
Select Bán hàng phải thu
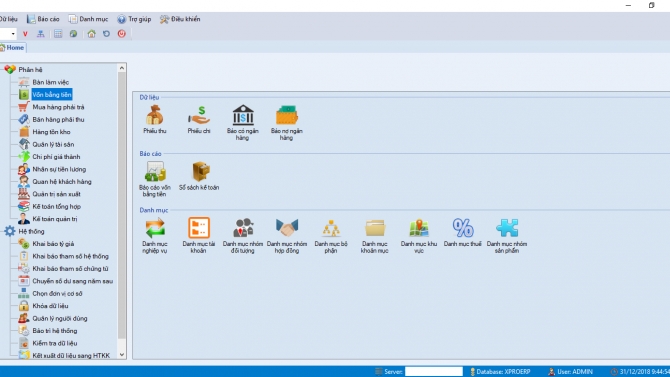coord(58,119)
